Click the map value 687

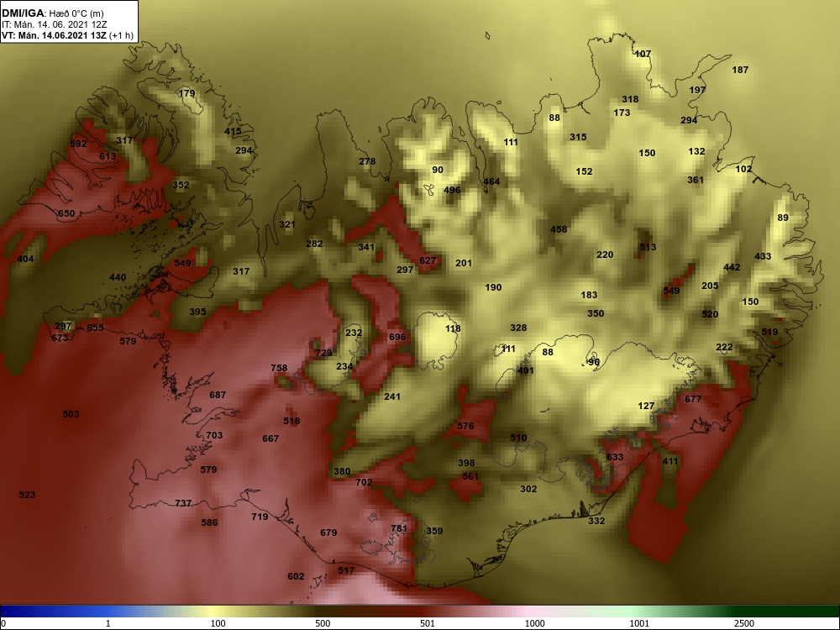click(x=218, y=395)
